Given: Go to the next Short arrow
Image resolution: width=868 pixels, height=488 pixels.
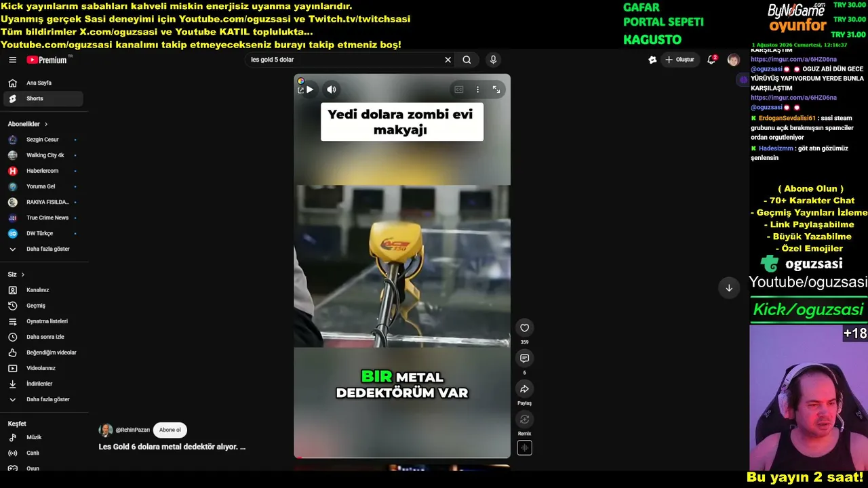Looking at the screenshot, I should (x=729, y=288).
